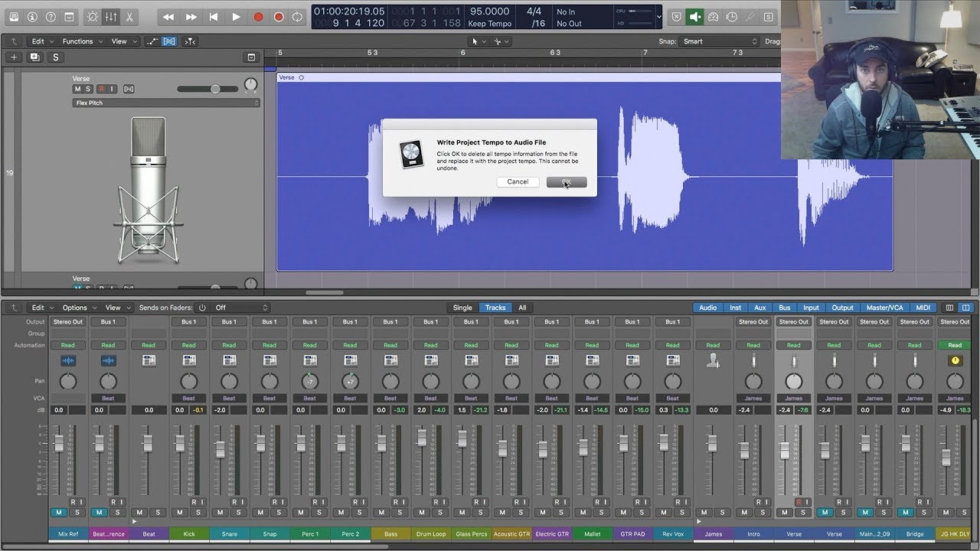Click the inspector icon at top left
The width and height of the screenshot is (980, 551).
[x=13, y=16]
